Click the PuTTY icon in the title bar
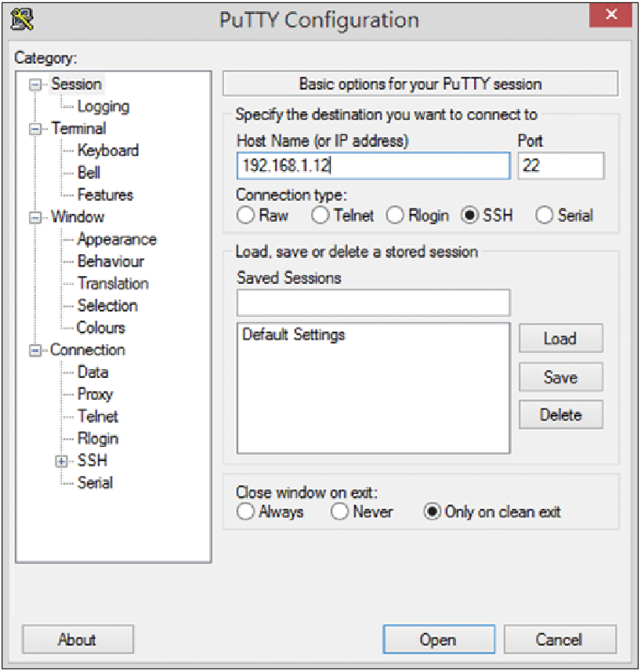The width and height of the screenshot is (641, 672). coord(21,20)
